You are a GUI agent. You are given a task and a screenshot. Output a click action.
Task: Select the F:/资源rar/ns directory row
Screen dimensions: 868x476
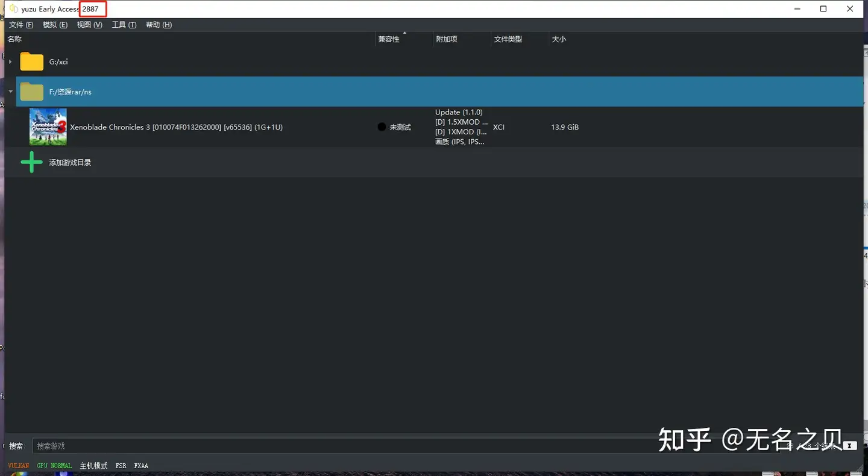[x=439, y=92]
